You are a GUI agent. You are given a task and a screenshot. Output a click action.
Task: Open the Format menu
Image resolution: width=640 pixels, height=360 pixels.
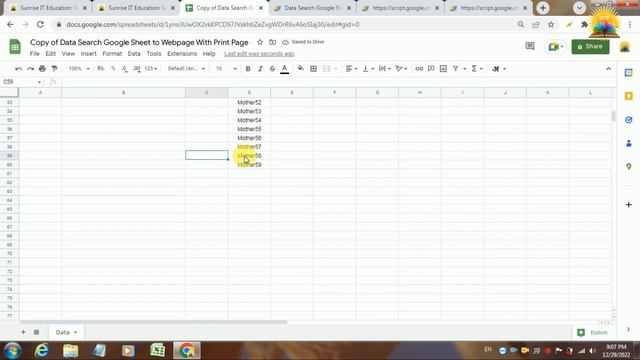click(x=112, y=54)
